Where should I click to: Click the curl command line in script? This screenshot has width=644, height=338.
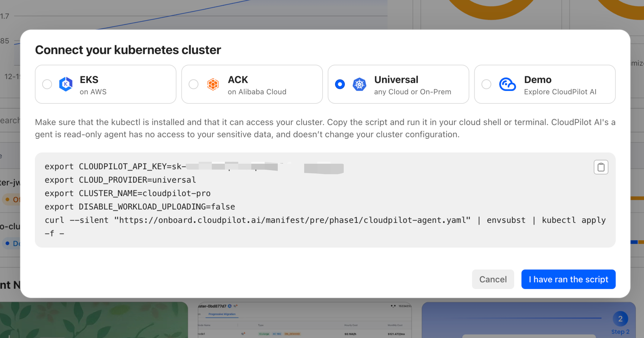(x=257, y=220)
